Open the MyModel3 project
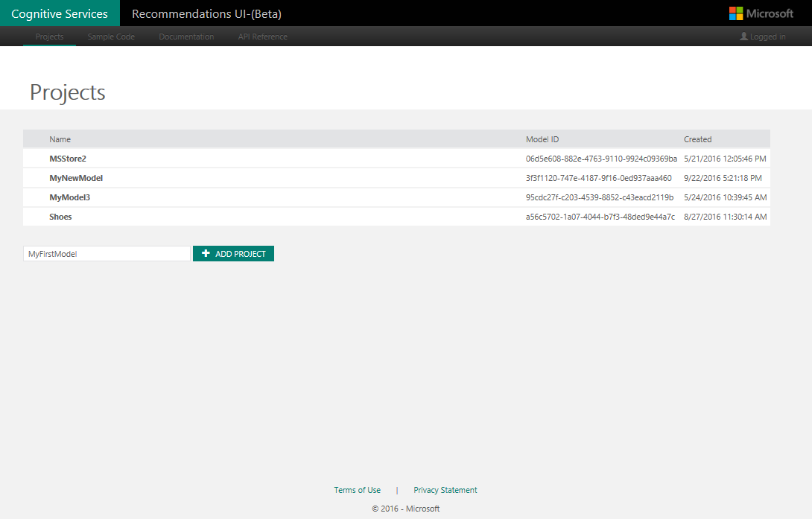The width and height of the screenshot is (812, 519). click(x=70, y=197)
